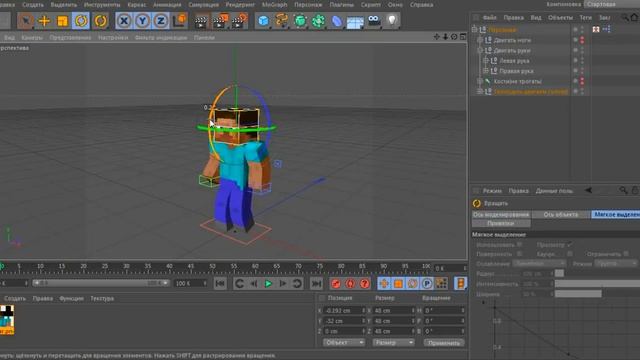The image size is (640, 360).
Task: Open the soft selection Режим dropdown
Action: [615, 264]
